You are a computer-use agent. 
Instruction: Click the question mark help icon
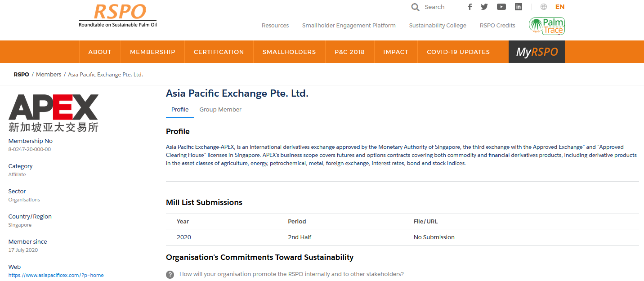tap(170, 274)
